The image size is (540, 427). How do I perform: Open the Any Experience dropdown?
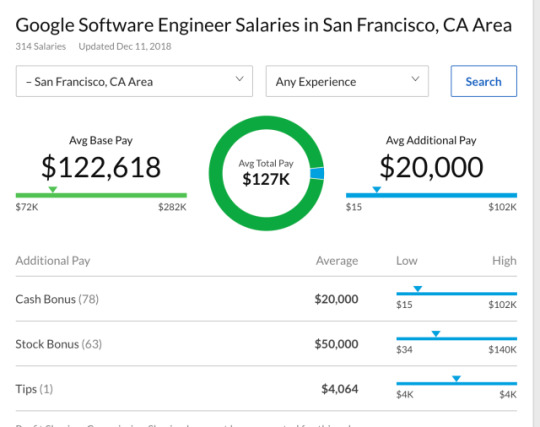tap(347, 81)
